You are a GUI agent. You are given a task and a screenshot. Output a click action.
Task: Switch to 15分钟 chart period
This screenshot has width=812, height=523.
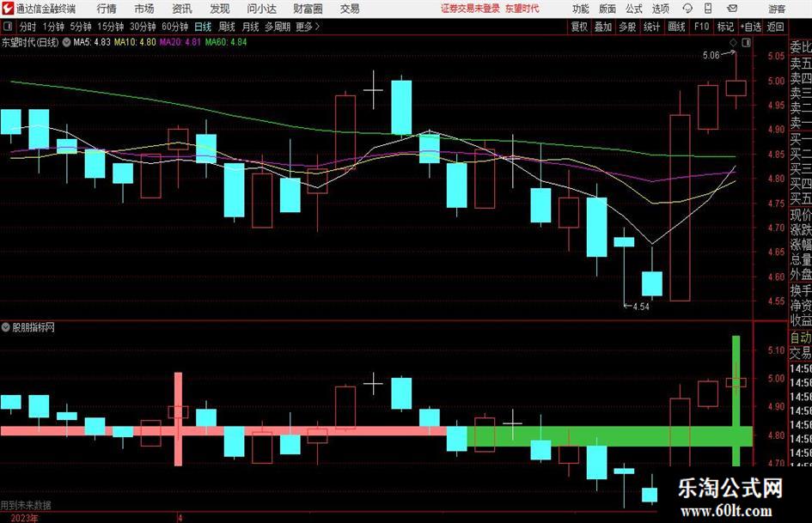[110, 27]
